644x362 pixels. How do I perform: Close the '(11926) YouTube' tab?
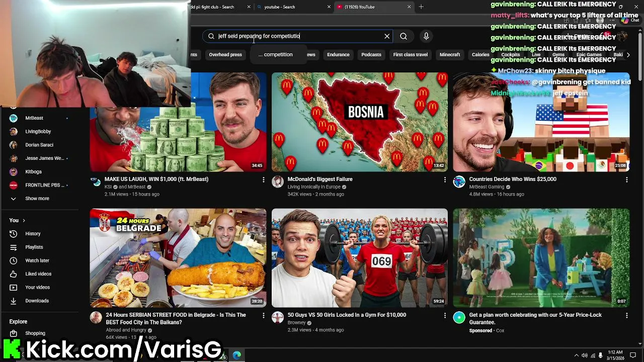pos(409,7)
